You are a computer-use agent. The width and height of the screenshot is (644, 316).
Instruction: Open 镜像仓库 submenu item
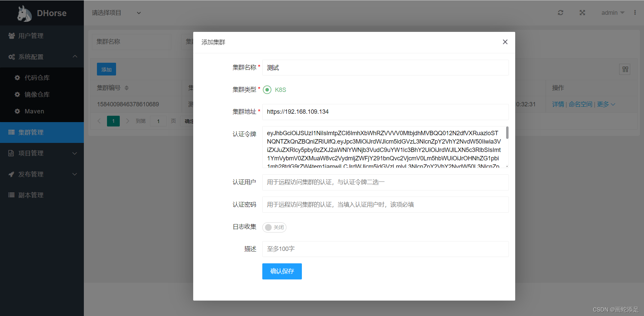coord(42,95)
